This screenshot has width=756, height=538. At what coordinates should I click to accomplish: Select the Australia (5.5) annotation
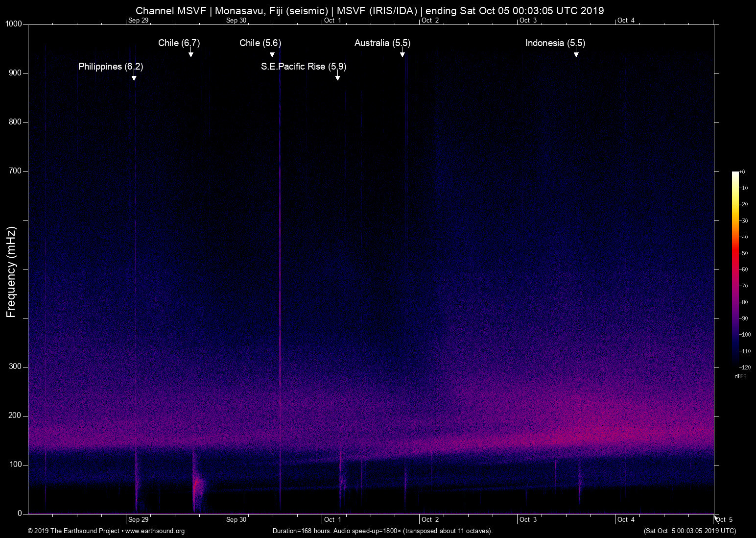tap(382, 43)
